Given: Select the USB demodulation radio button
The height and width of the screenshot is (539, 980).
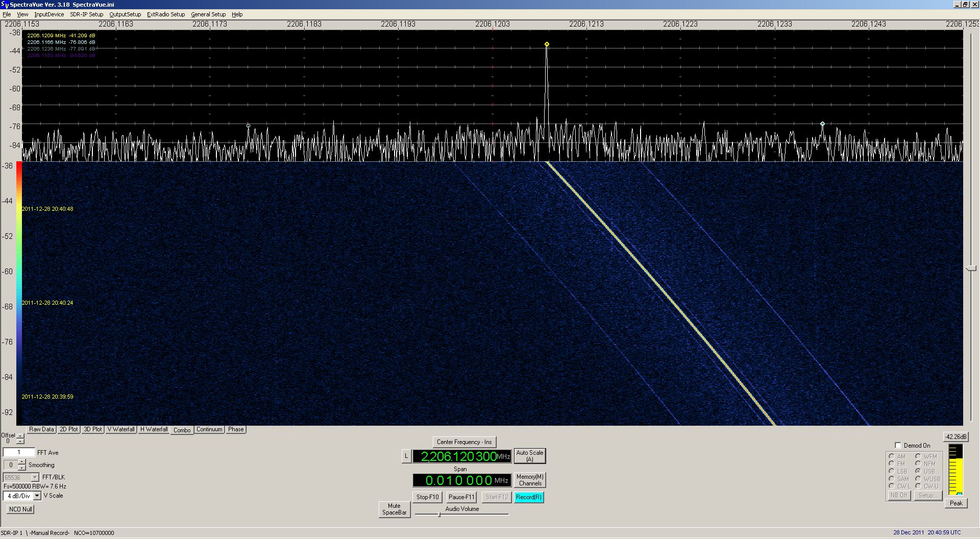Looking at the screenshot, I should [918, 471].
